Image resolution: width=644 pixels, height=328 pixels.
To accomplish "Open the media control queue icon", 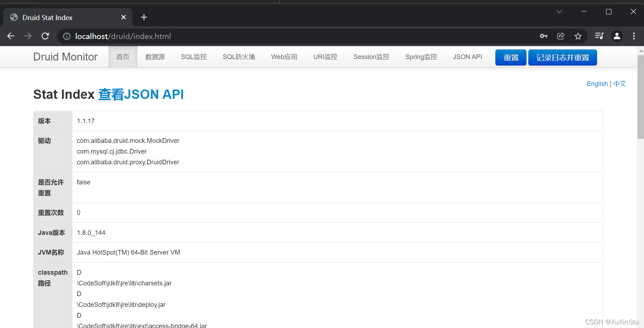I will pyautogui.click(x=599, y=36).
